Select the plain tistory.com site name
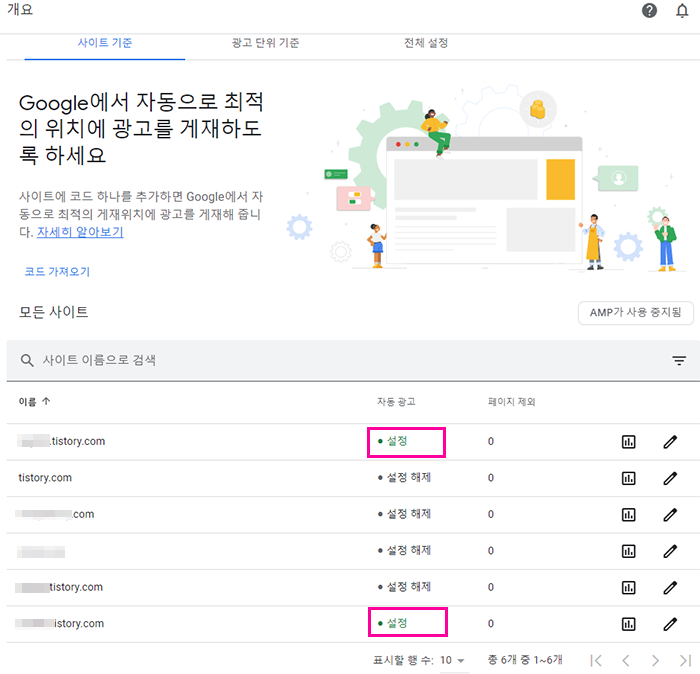The image size is (700, 674). click(x=45, y=478)
